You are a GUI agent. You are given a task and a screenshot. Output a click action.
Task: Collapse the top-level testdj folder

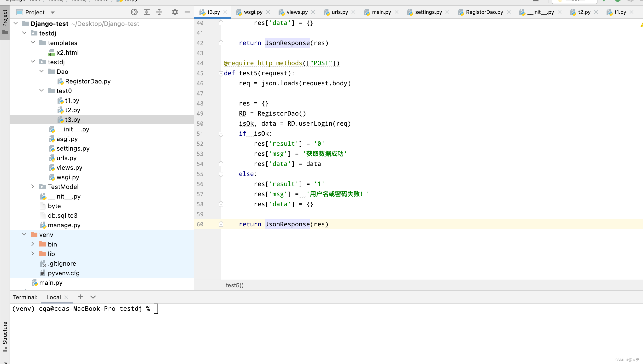(x=24, y=33)
